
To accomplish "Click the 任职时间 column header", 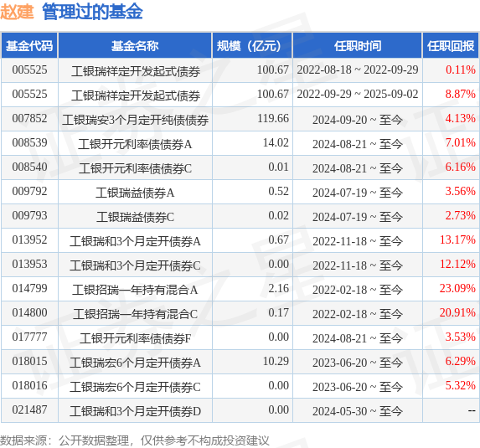I will pos(358,46).
